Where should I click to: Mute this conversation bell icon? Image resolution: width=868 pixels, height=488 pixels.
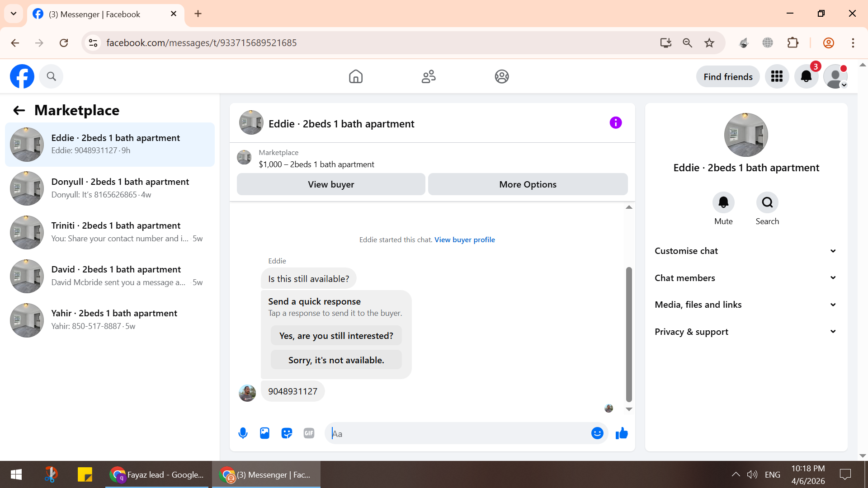coord(723,202)
